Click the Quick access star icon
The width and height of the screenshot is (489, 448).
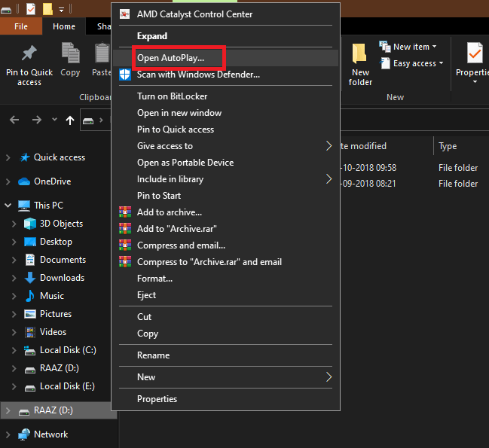[25, 157]
